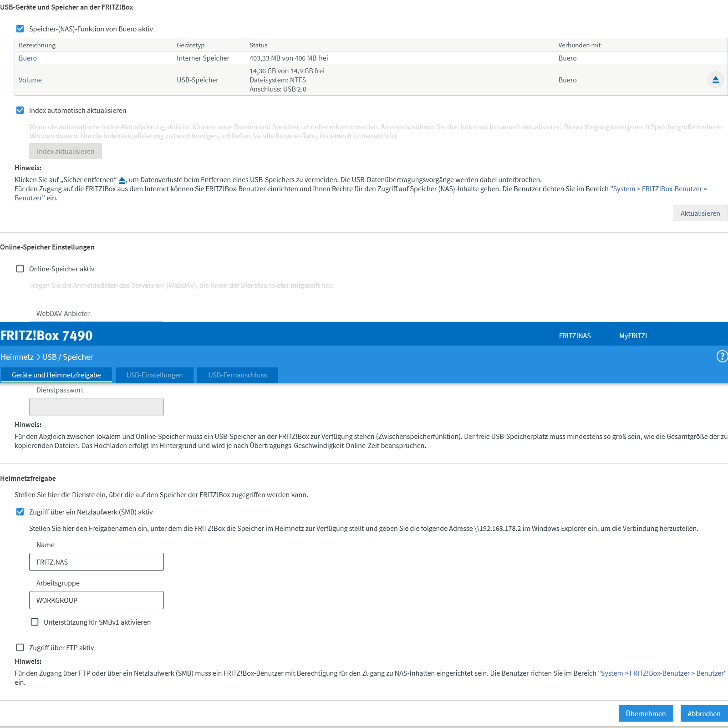Open the help question mark icon
This screenshot has width=728, height=728.
722,356
